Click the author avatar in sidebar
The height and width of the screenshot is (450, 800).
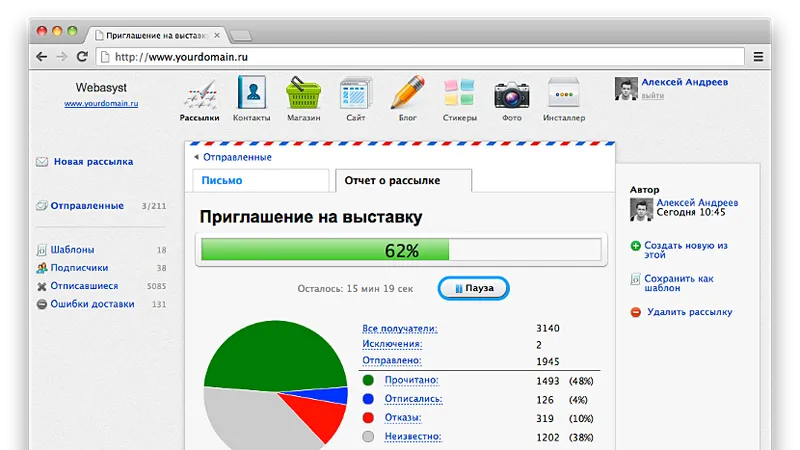point(641,210)
